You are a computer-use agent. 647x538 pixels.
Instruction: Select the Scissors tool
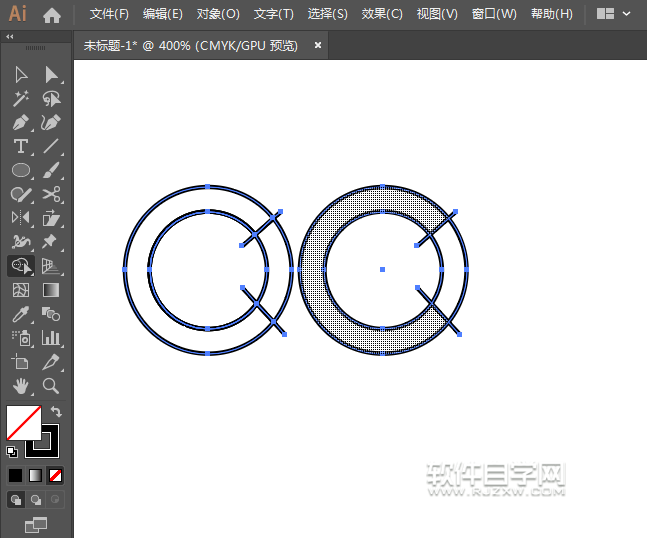click(x=51, y=194)
